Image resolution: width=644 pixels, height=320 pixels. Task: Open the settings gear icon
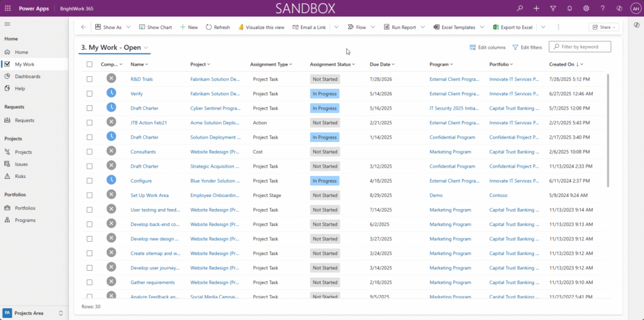point(586,9)
